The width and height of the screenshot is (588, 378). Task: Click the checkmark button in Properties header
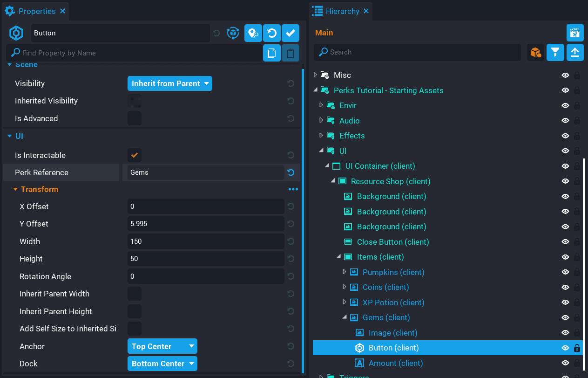[x=291, y=33]
